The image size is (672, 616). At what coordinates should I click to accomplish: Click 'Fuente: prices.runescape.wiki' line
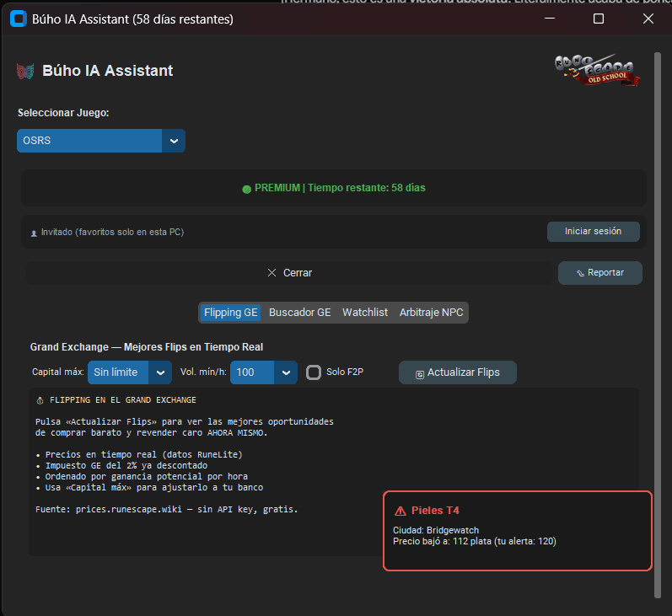point(166,509)
